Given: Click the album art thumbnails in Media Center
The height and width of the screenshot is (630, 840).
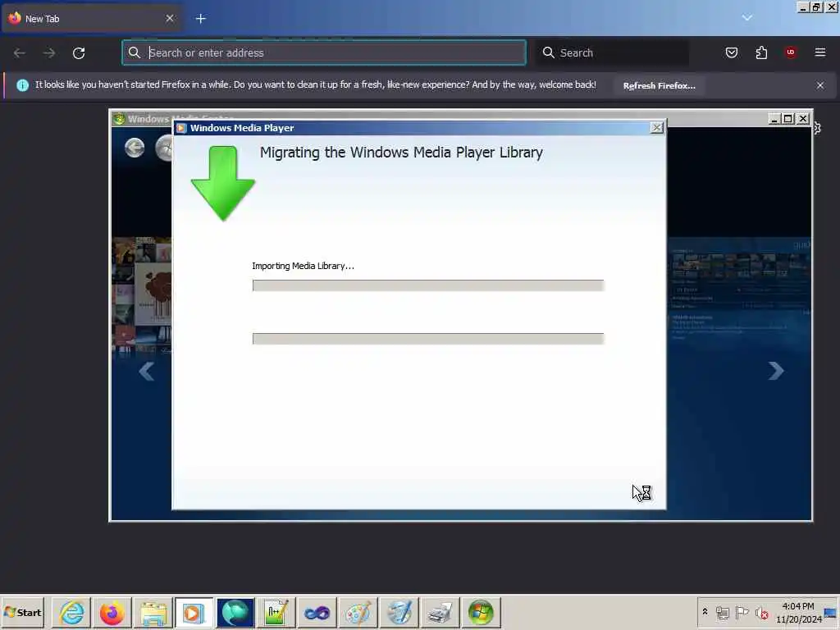Looking at the screenshot, I should click(141, 294).
